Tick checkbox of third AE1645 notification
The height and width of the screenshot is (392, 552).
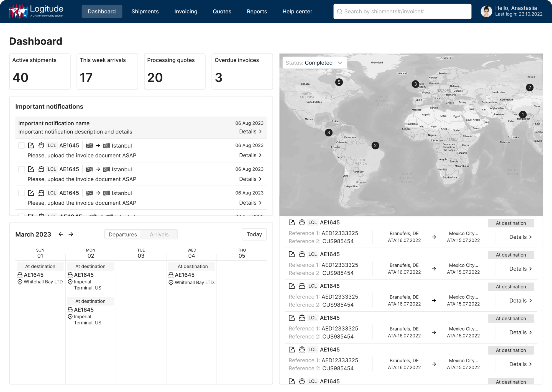[x=21, y=193]
